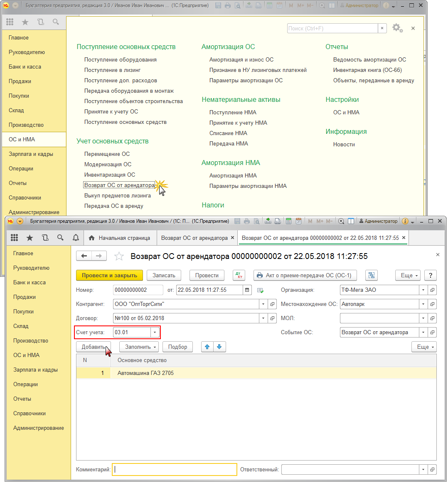Click Провести button
The height and width of the screenshot is (483, 448).
[x=207, y=276]
